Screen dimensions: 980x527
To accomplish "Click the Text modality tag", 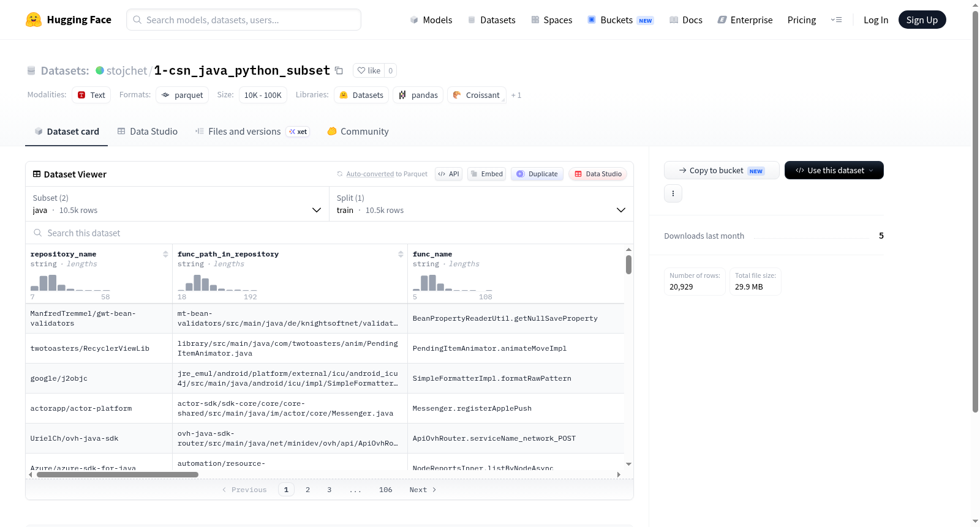I will point(91,95).
